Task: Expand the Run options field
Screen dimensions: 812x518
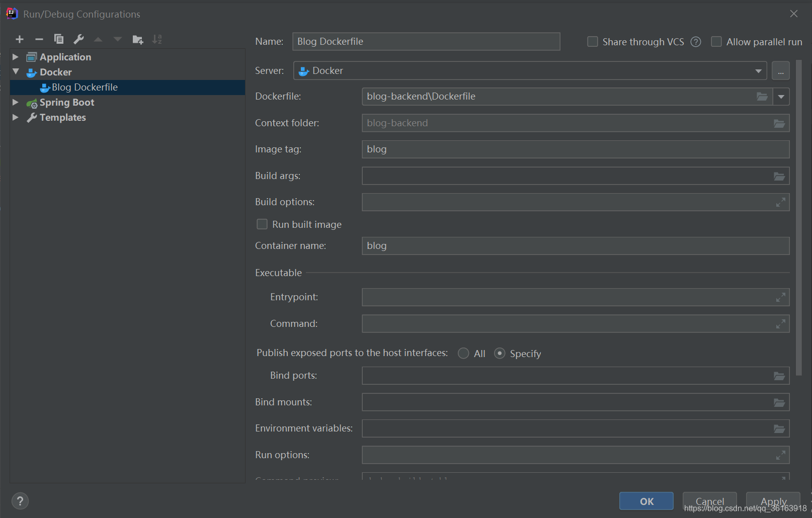Action: click(x=780, y=455)
